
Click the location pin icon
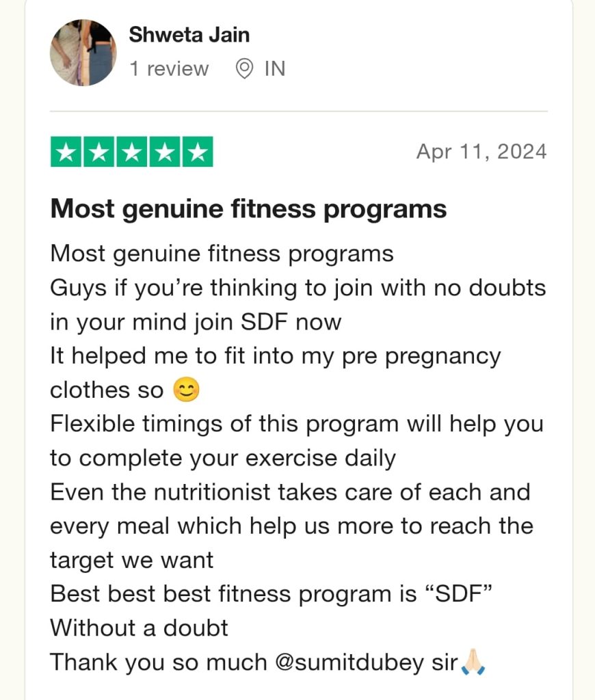(x=244, y=69)
